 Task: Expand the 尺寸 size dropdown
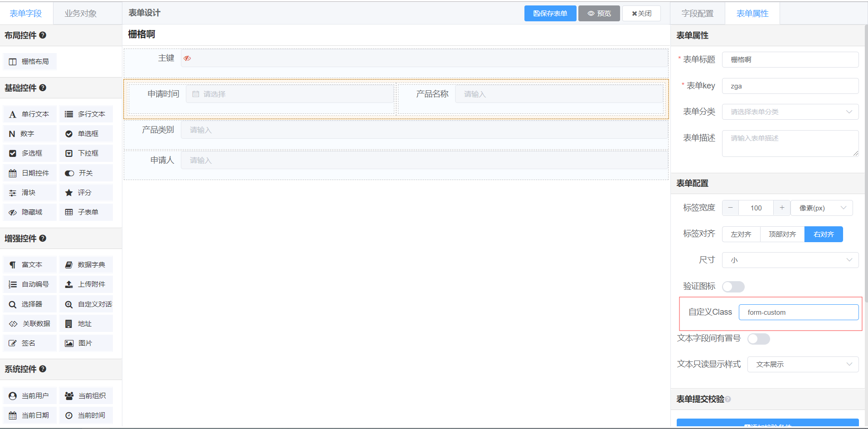790,260
